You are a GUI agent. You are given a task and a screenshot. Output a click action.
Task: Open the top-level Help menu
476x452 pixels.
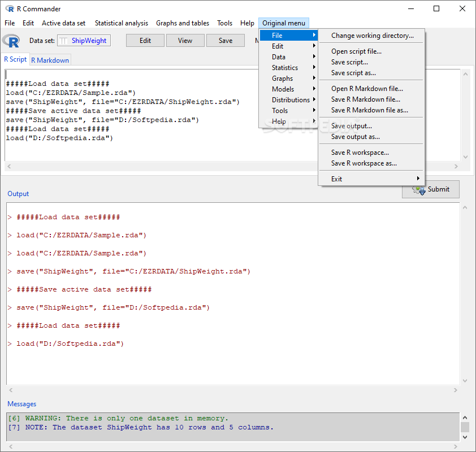pyautogui.click(x=247, y=23)
